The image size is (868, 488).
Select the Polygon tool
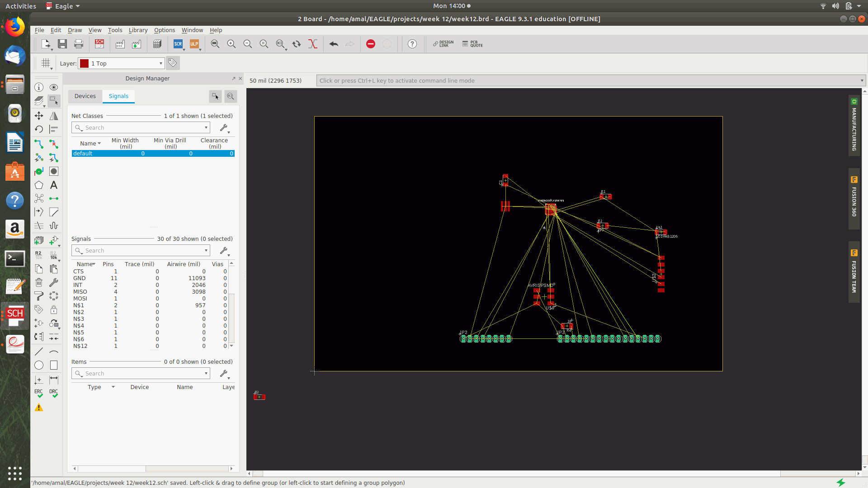39,185
